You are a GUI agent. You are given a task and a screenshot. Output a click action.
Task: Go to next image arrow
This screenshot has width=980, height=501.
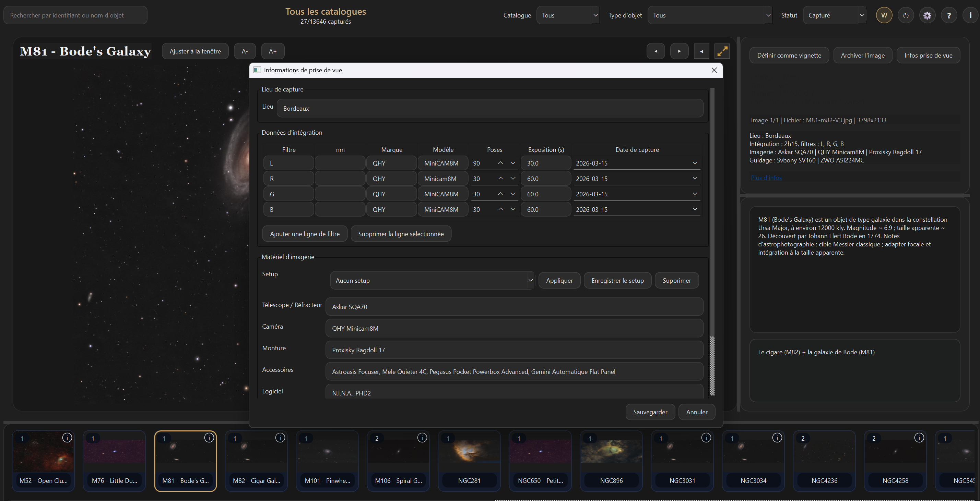[679, 51]
